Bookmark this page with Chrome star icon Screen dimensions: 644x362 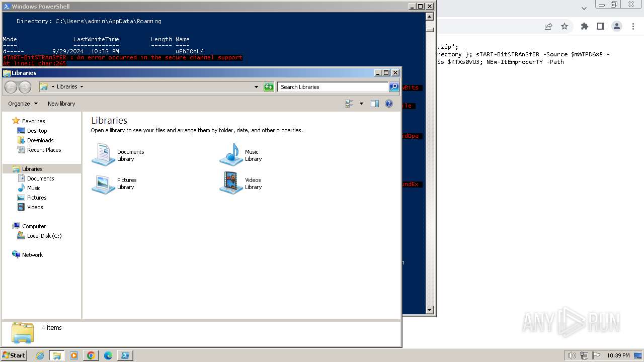565,26
